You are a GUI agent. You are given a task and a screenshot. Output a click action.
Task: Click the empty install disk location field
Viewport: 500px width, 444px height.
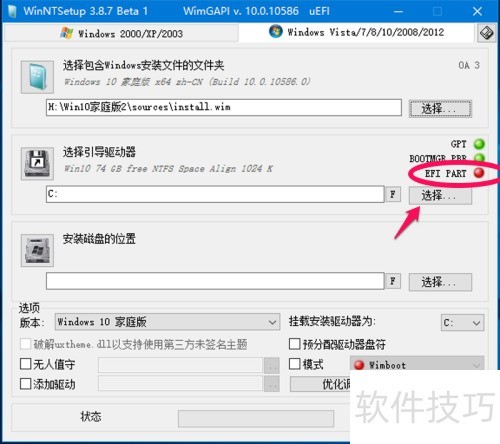(x=215, y=281)
